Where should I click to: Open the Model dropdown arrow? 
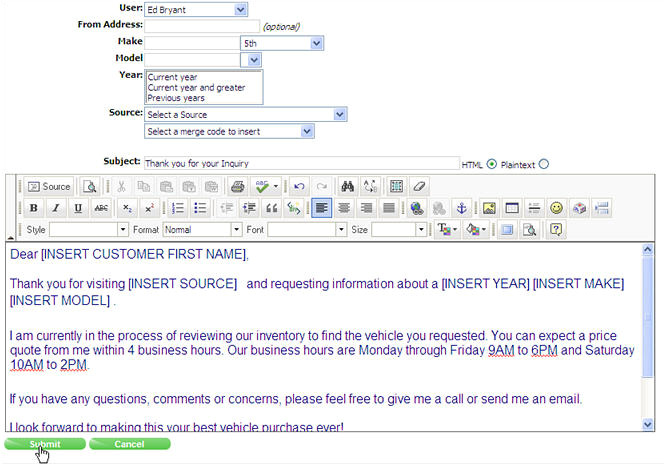point(254,60)
